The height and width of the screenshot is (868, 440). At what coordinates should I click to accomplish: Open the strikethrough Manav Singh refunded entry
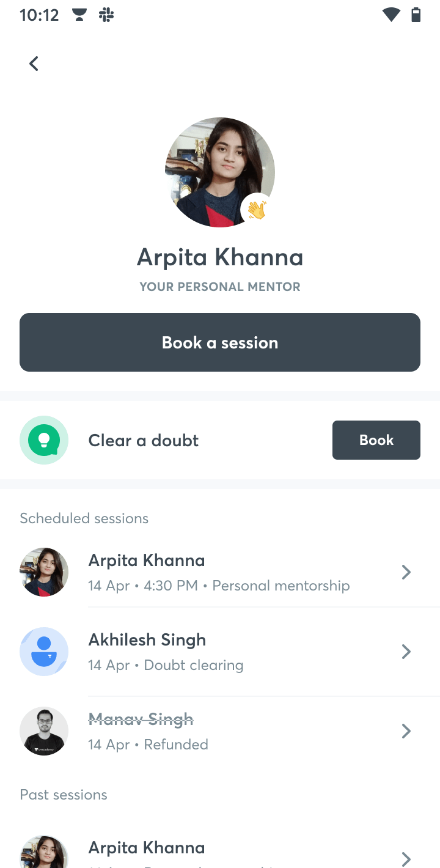[220, 731]
